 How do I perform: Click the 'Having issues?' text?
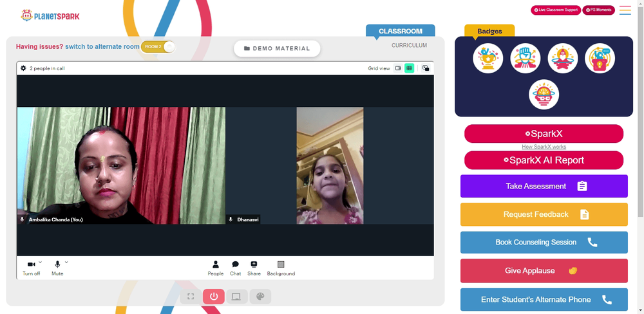(x=40, y=47)
